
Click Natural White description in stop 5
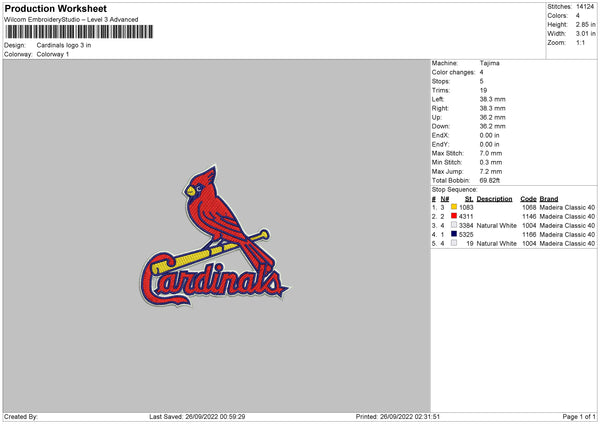click(497, 244)
